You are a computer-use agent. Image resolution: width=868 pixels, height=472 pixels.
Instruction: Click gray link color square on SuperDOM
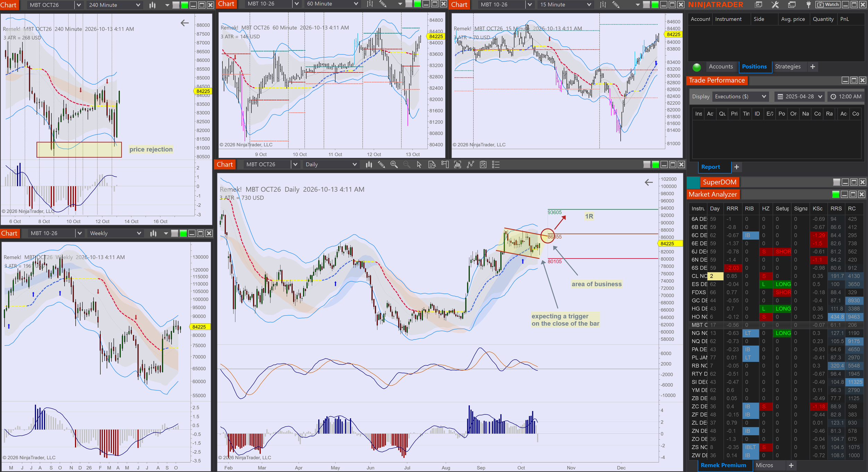837,182
